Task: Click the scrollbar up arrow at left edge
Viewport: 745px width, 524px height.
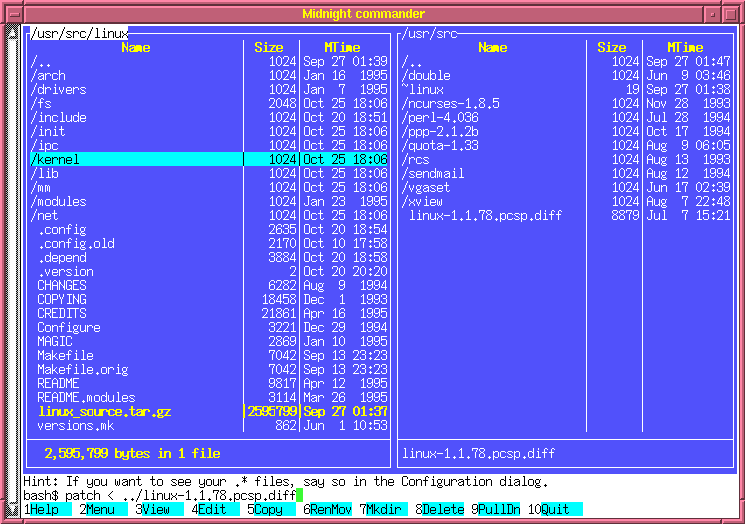Action: pos(12,33)
